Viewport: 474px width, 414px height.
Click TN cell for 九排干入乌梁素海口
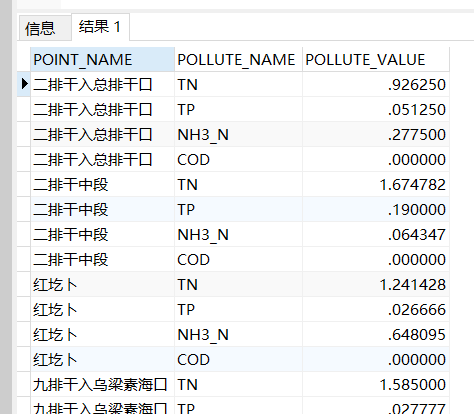[238, 385]
